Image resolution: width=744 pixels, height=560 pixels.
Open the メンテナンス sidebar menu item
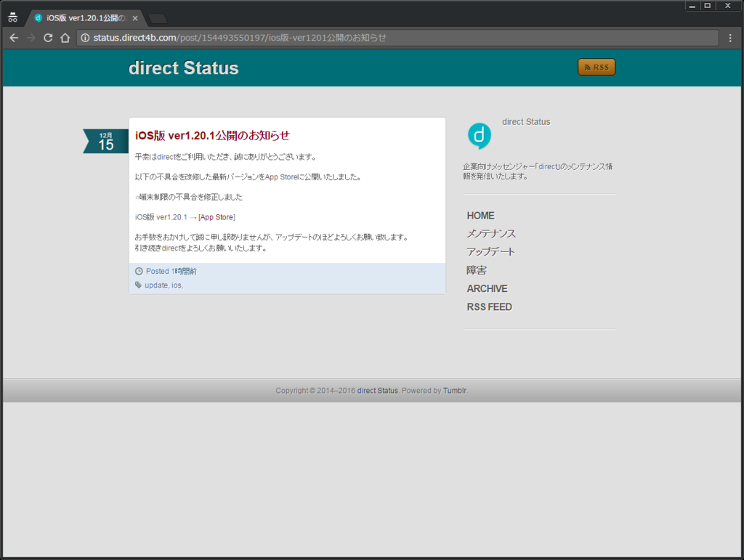coord(491,234)
